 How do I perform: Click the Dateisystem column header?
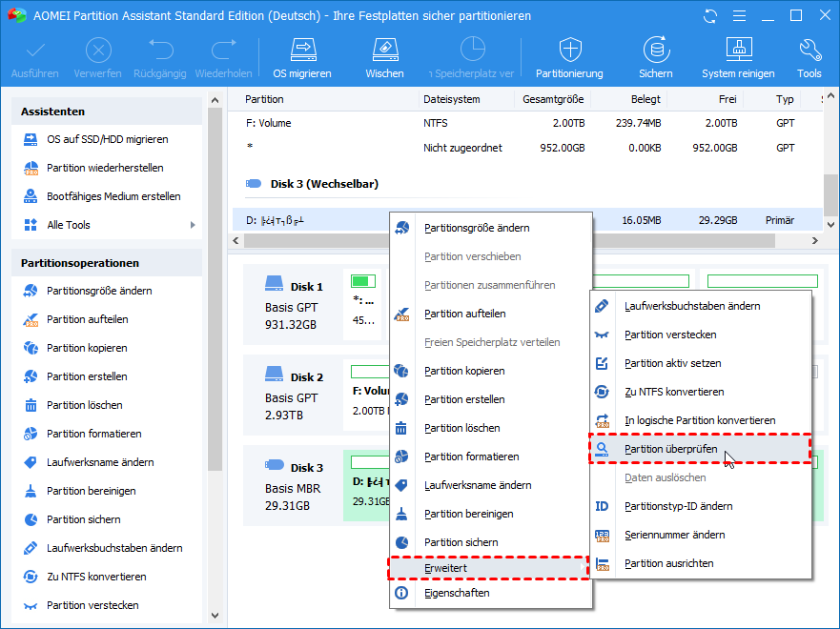(451, 99)
